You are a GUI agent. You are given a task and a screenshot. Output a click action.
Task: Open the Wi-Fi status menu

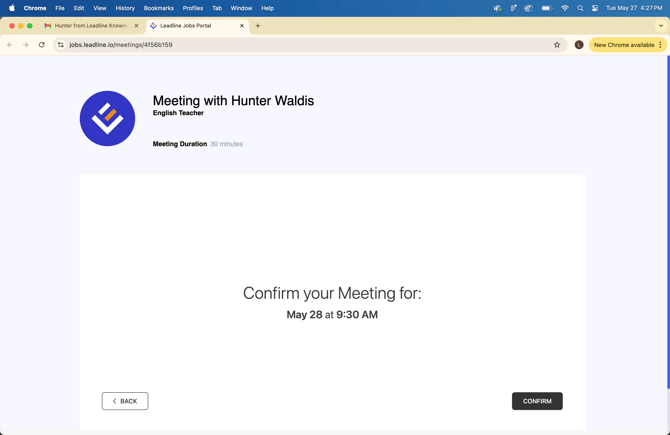pos(564,8)
